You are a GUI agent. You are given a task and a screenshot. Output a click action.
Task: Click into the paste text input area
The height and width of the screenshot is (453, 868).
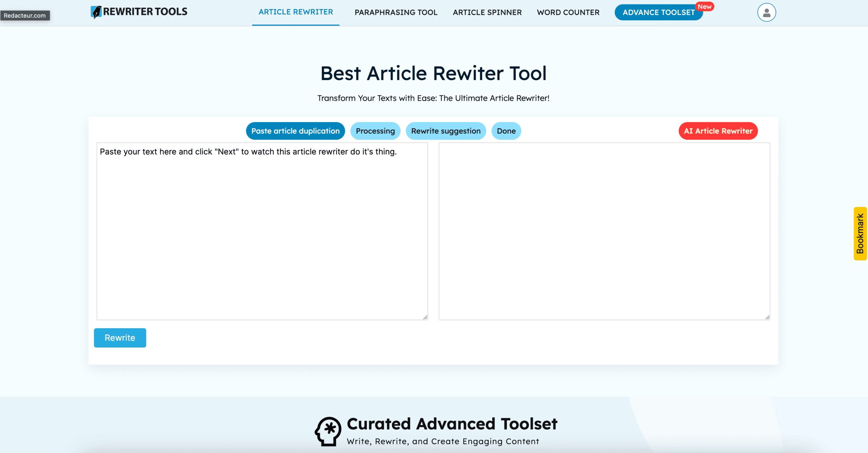(x=262, y=231)
